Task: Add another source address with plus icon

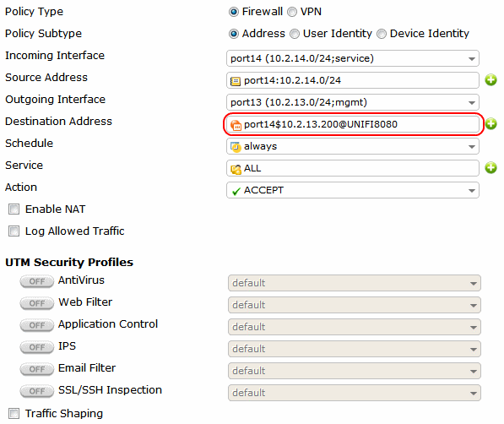Action: point(490,80)
